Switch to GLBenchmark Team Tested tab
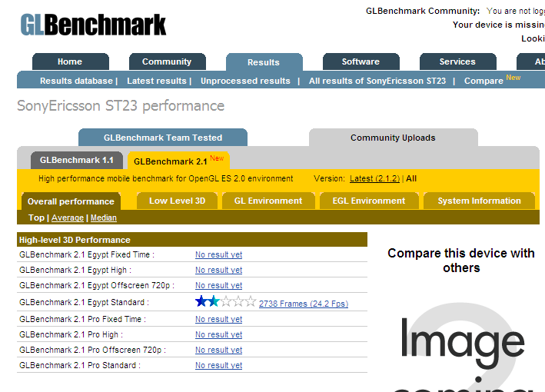The width and height of the screenshot is (545, 392). (x=163, y=138)
